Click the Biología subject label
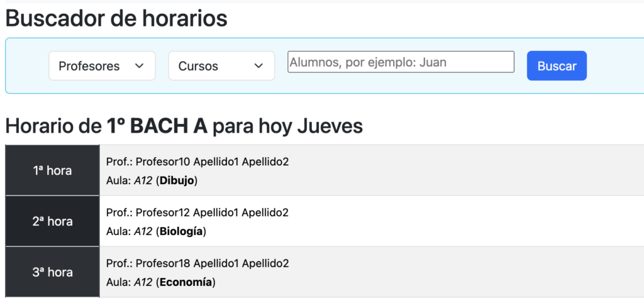This screenshot has width=644, height=298. click(182, 232)
